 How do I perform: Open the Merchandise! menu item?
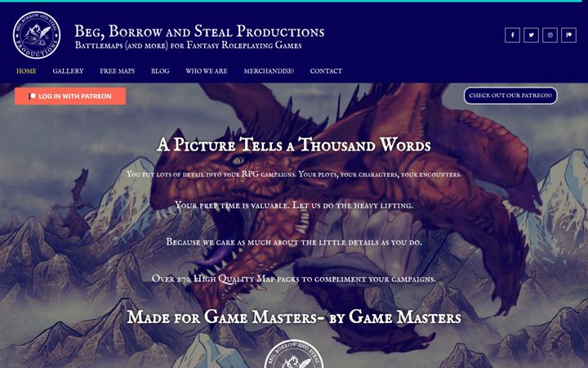(x=269, y=71)
